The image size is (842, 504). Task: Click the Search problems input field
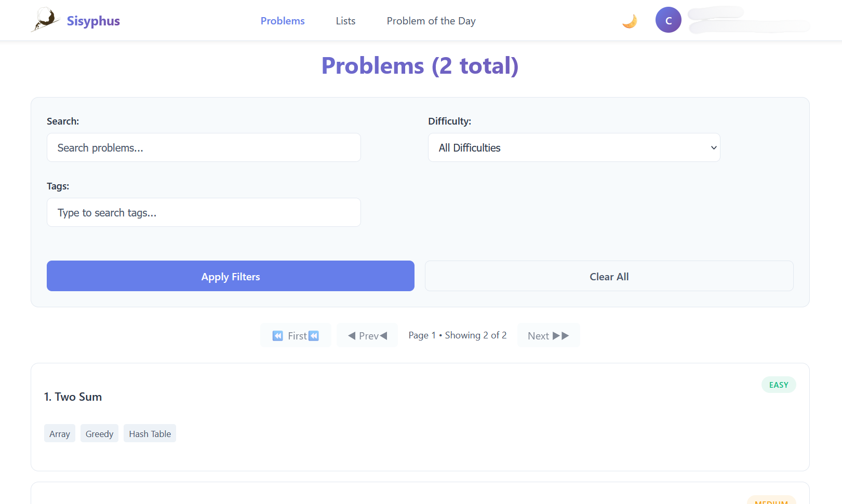204,147
